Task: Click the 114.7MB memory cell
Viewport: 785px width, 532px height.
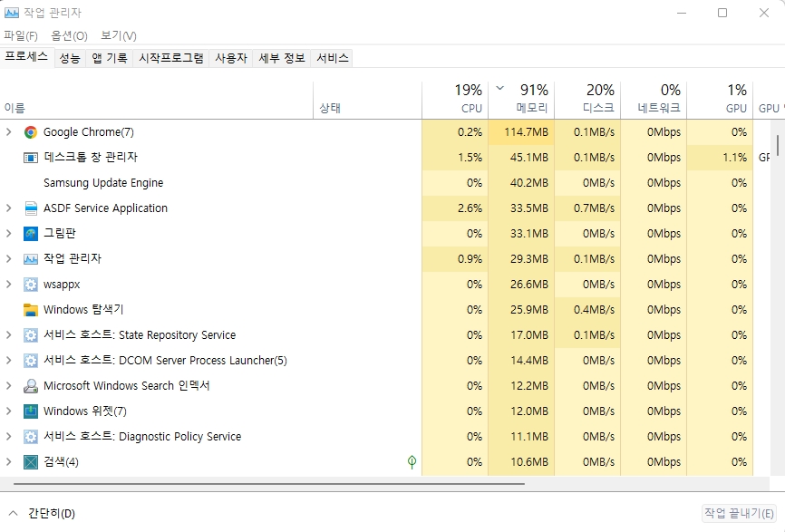Action: (521, 132)
